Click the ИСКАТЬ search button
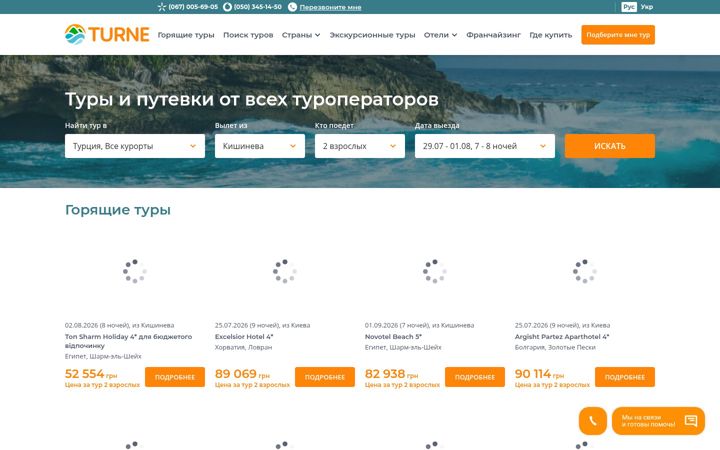This screenshot has width=720, height=450. [610, 146]
